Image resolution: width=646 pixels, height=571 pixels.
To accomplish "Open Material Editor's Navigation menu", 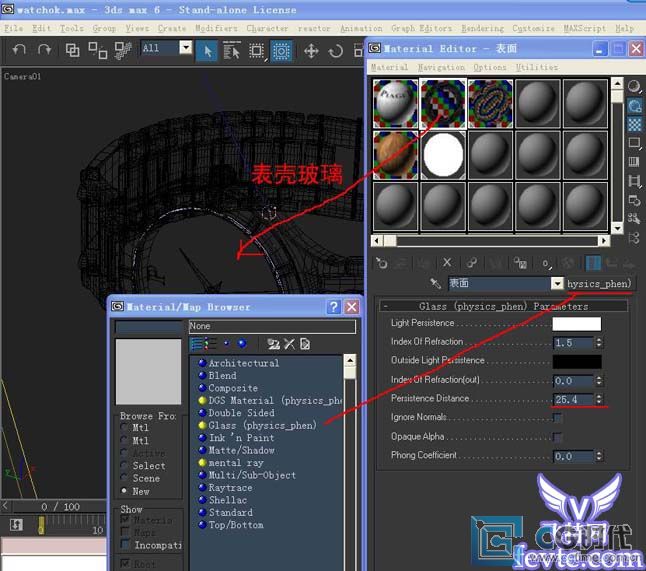I will click(x=441, y=67).
